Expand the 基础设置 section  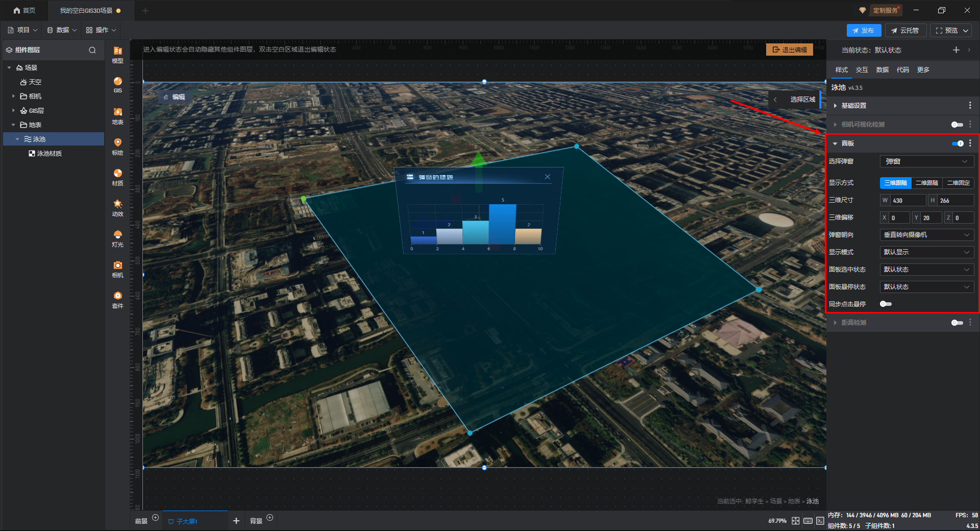click(x=853, y=106)
